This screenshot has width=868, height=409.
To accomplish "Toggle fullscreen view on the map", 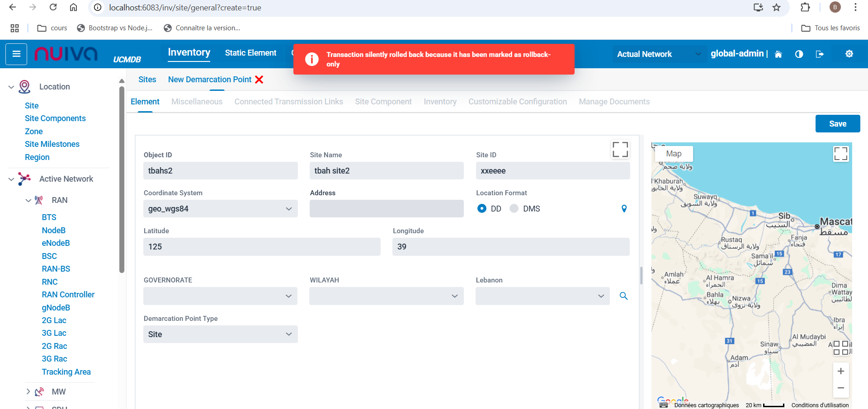I will click(840, 154).
